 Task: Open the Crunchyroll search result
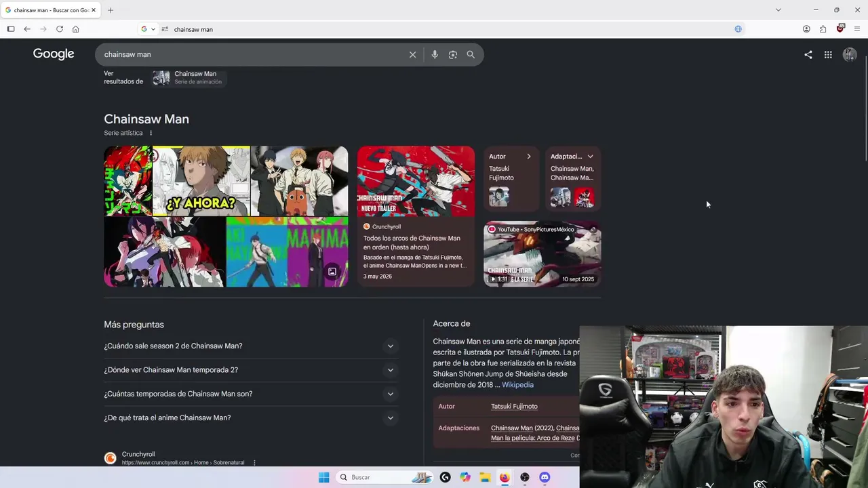click(138, 454)
